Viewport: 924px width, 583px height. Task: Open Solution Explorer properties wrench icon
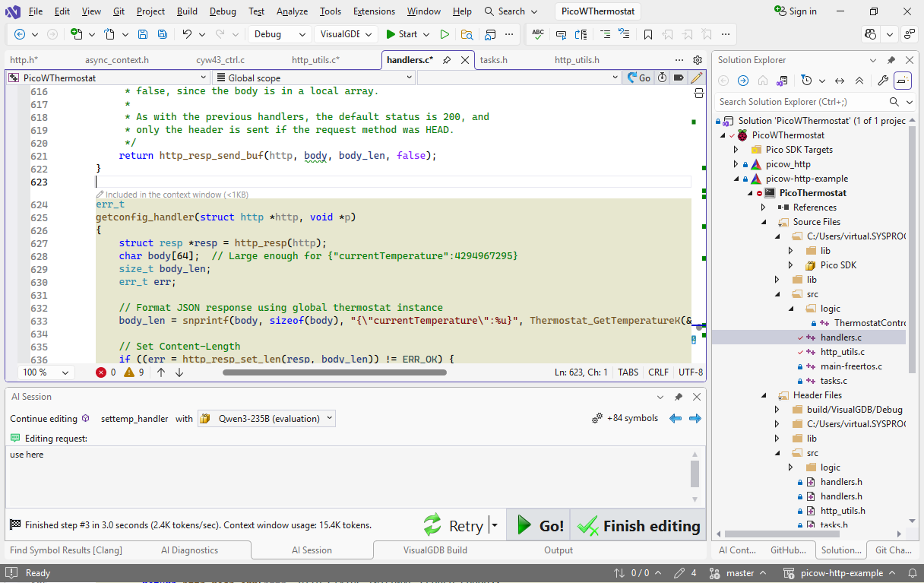(x=882, y=81)
